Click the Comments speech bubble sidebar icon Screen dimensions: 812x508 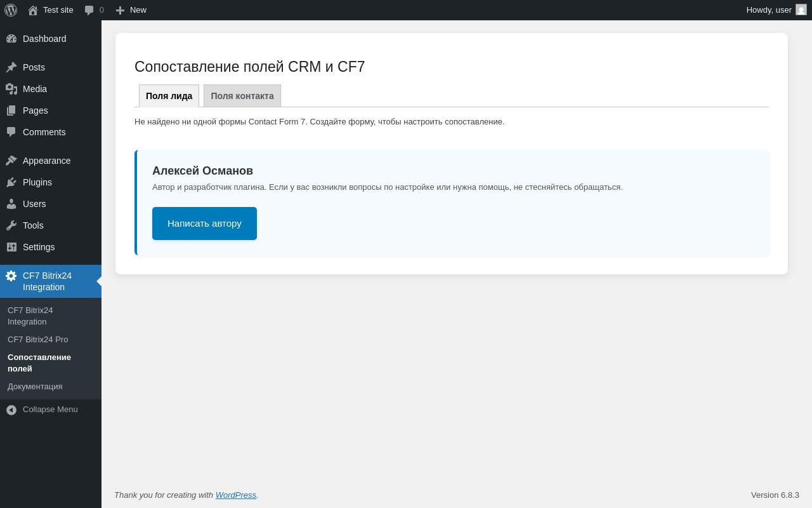[x=11, y=132]
